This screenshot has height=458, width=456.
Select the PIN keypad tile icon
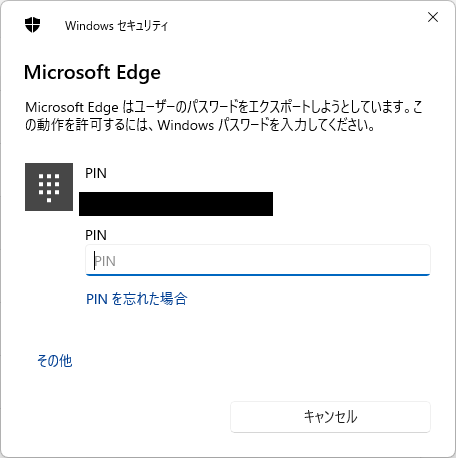point(49,187)
